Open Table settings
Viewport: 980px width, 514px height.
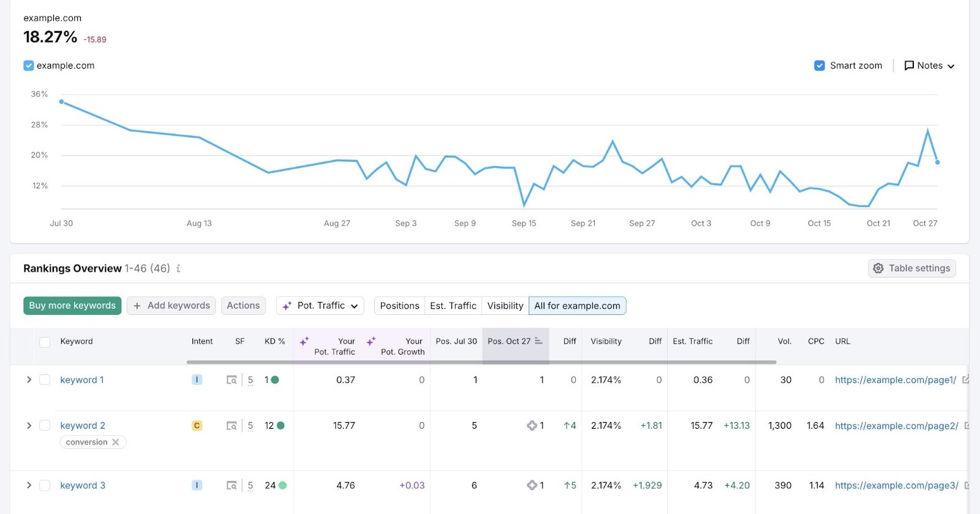911,268
